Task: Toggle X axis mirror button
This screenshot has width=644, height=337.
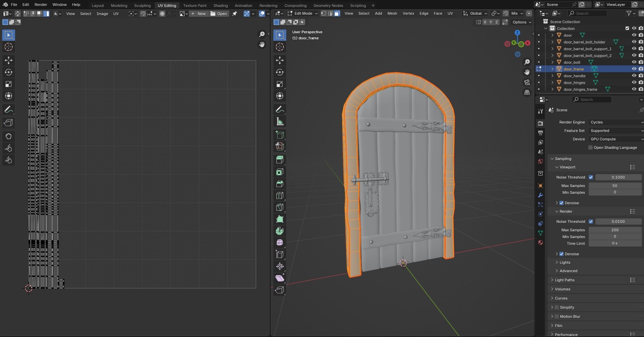Action: tap(485, 22)
